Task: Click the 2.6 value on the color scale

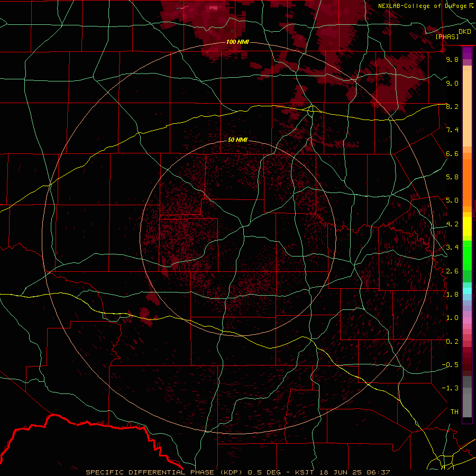Action: coord(452,271)
